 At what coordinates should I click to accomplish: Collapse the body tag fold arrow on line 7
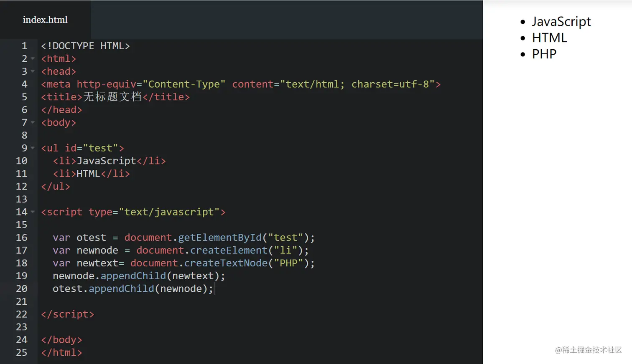pyautogui.click(x=33, y=122)
